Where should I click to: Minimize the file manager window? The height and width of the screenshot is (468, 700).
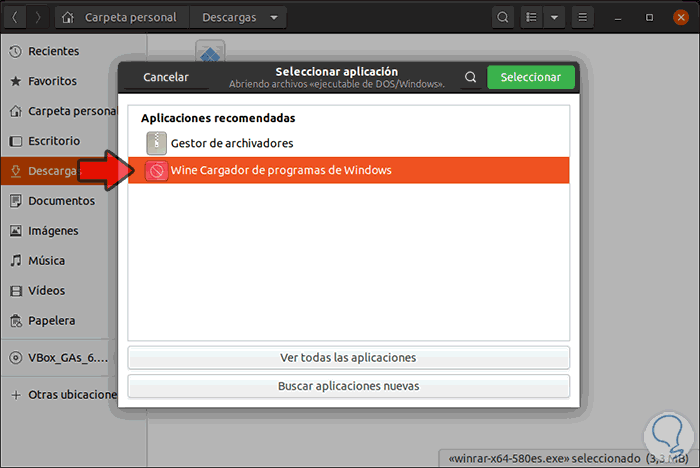(x=618, y=18)
